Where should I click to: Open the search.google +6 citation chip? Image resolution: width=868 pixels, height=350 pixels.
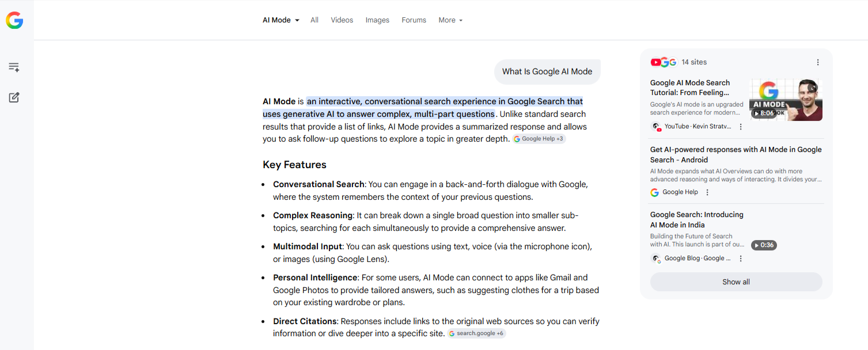pos(476,333)
